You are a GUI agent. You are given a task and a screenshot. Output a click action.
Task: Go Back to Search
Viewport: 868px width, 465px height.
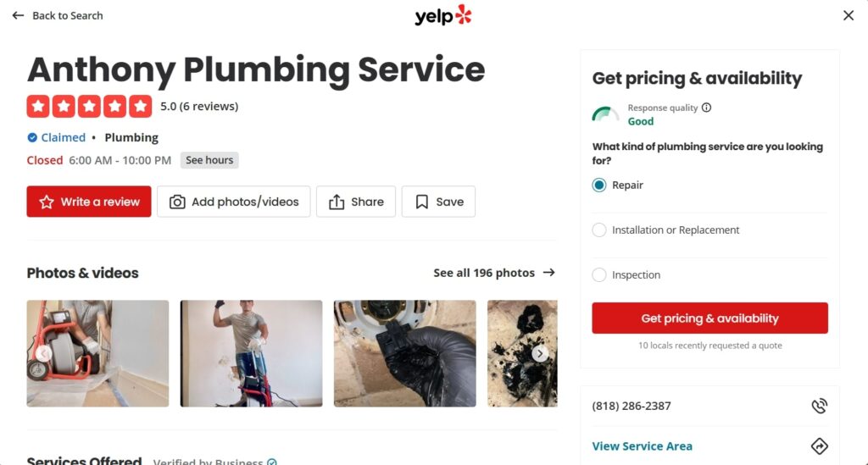58,15
